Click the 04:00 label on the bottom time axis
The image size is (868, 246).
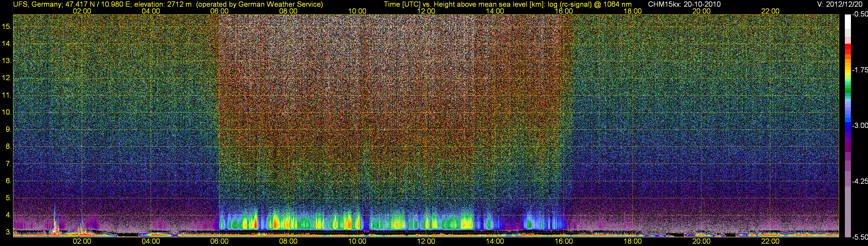(x=151, y=241)
